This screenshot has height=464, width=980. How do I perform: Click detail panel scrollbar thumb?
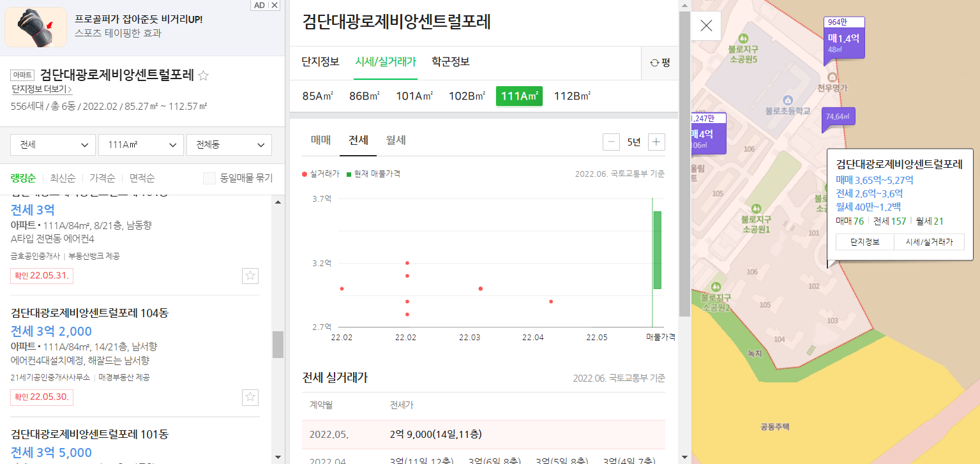tap(684, 163)
